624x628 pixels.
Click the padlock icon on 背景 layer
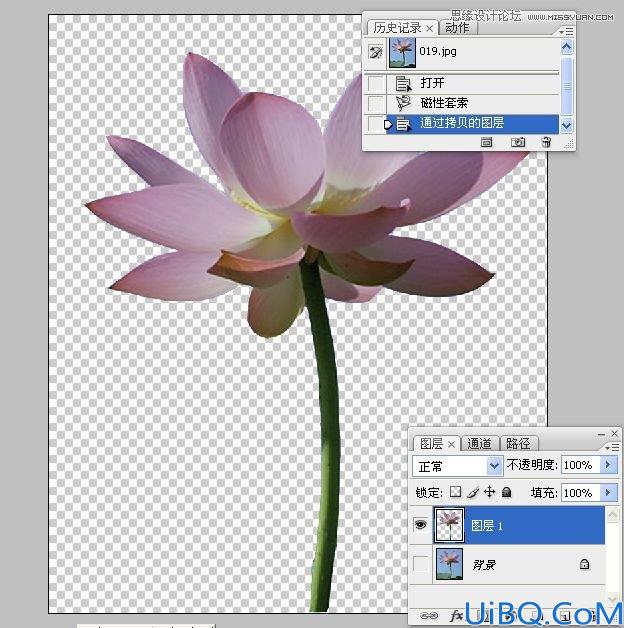click(x=584, y=564)
